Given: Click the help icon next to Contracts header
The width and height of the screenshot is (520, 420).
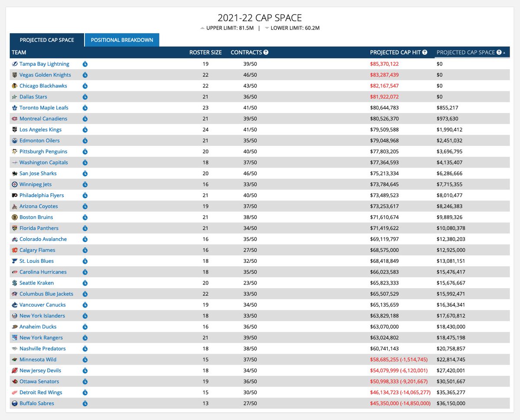Looking at the screenshot, I should click(x=266, y=52).
